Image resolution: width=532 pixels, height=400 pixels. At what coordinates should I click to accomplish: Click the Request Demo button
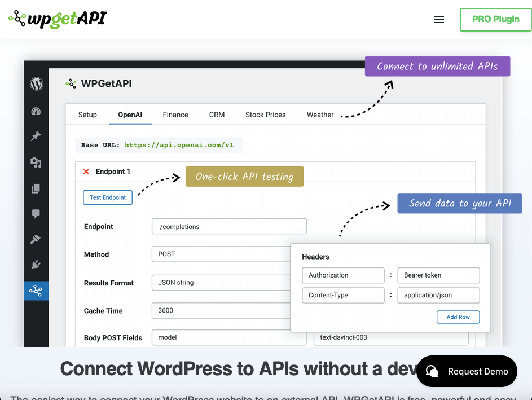(x=467, y=371)
